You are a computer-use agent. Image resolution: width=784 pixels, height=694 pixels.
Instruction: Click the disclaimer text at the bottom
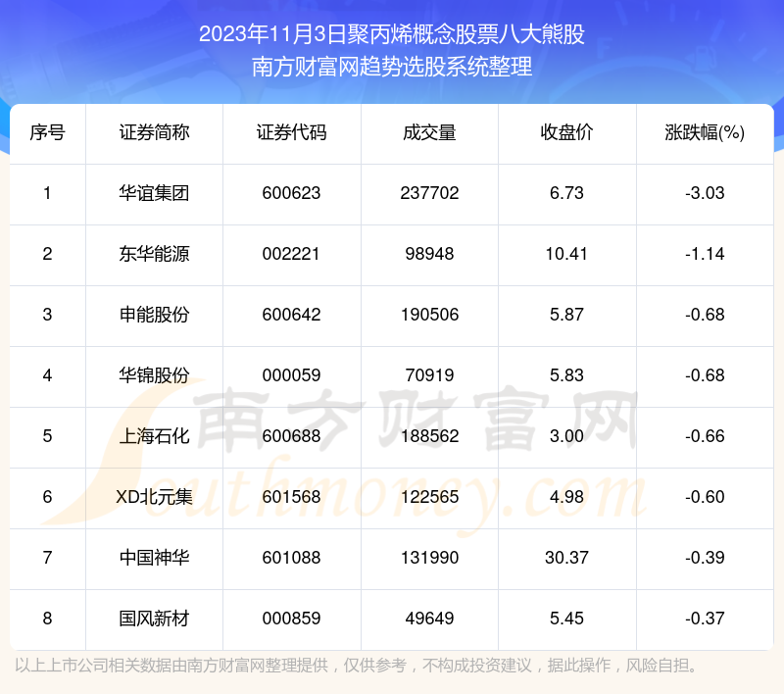click(x=358, y=667)
